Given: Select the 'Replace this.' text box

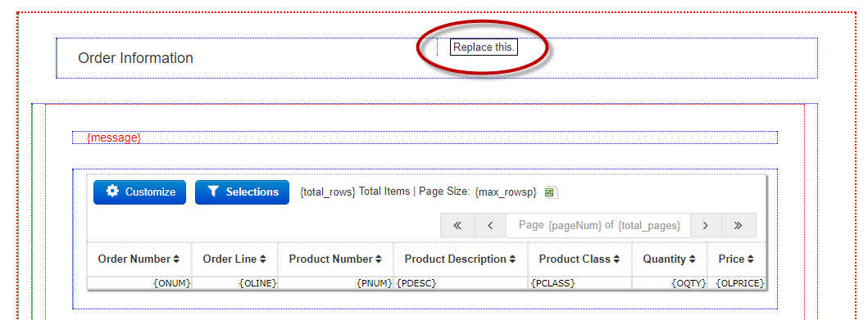Looking at the screenshot, I should pos(484,47).
